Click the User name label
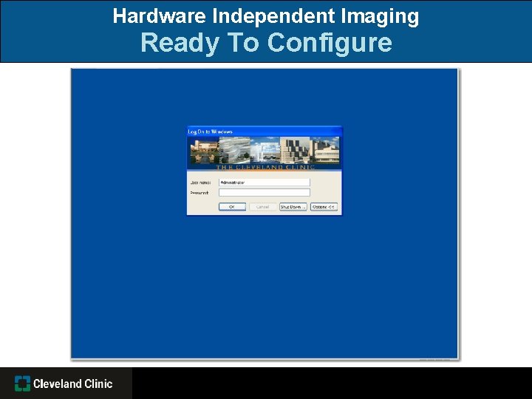Viewport: 532px width, 399px height. [200, 183]
